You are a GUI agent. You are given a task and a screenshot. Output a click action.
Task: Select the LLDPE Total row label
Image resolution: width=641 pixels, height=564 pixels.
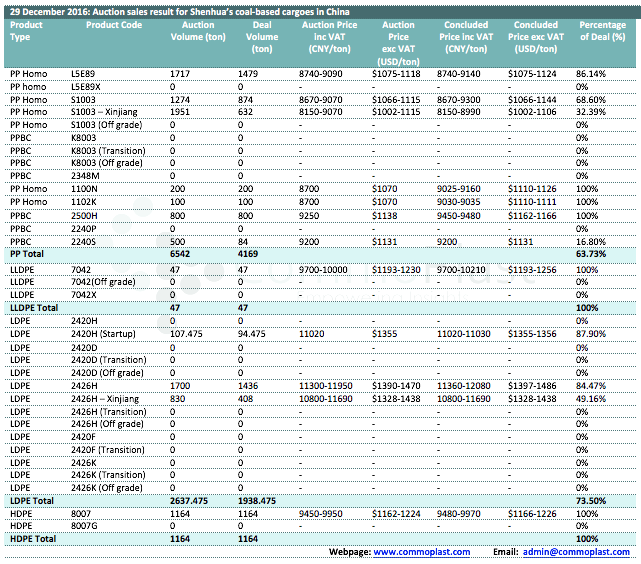coord(36,308)
